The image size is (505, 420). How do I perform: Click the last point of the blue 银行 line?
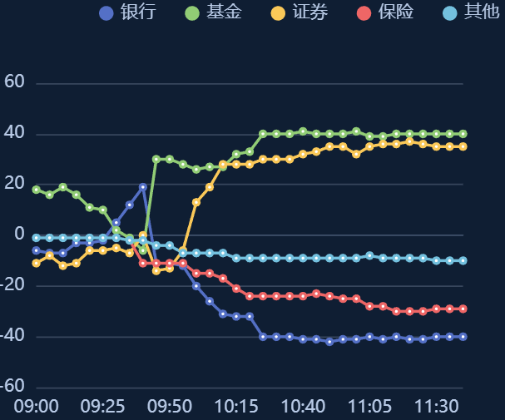(463, 337)
